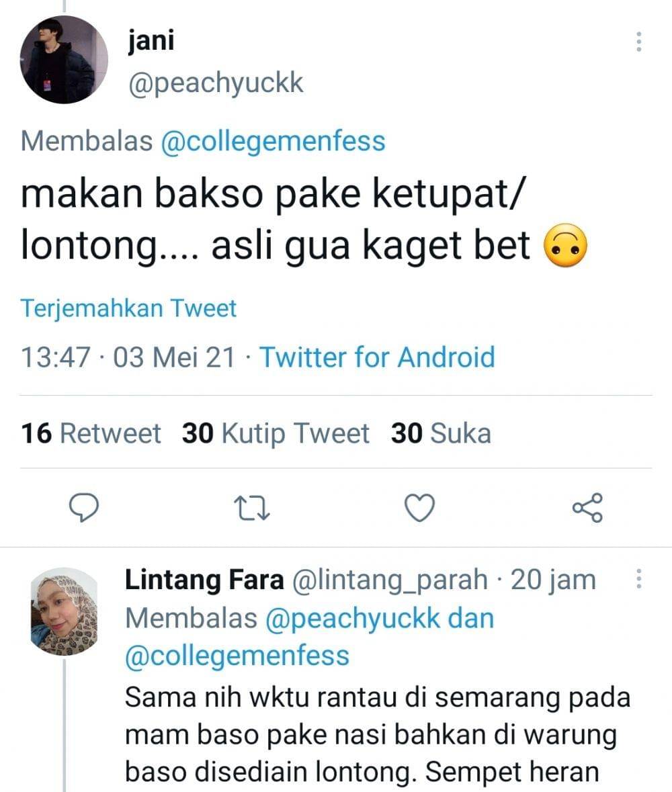View the 30 Suka likes list
This screenshot has height=792, width=672.
pos(441,433)
